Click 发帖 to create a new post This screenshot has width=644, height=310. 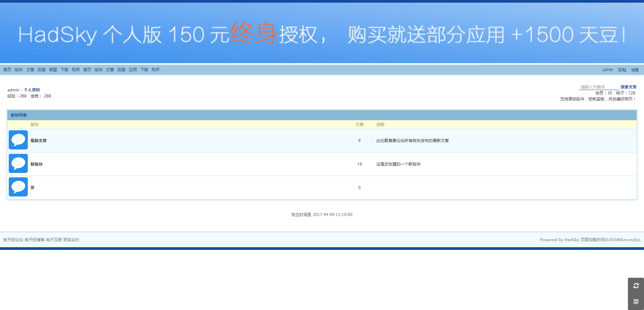(x=622, y=70)
